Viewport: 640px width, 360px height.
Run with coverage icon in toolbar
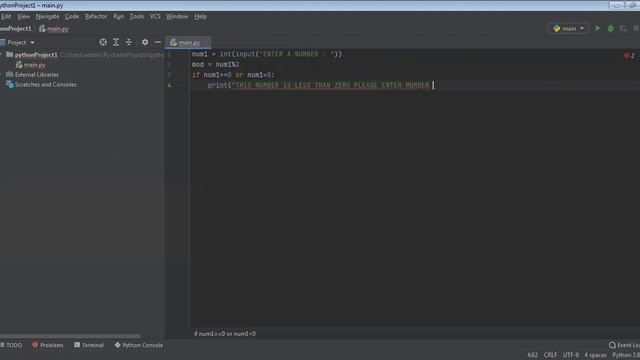point(623,29)
